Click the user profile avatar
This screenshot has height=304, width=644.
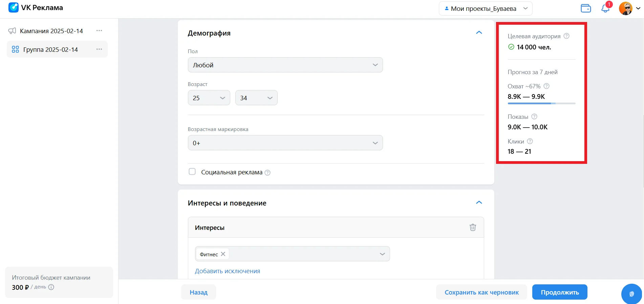coord(625,8)
